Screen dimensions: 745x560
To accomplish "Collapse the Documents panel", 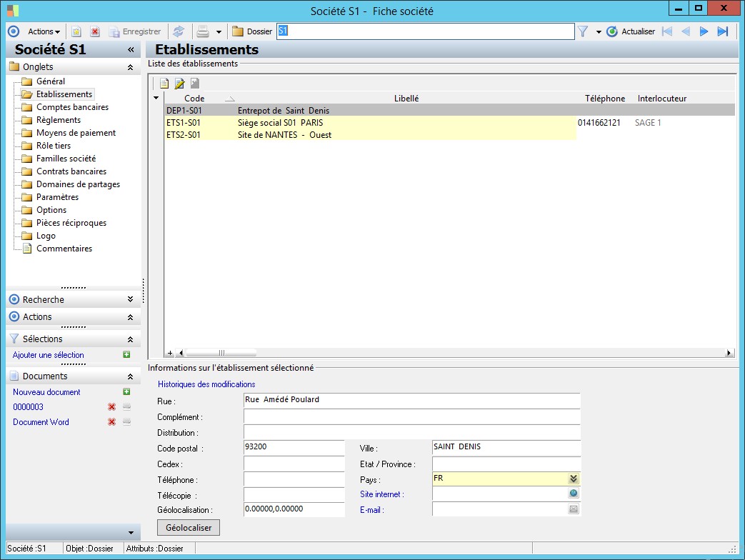I will tap(129, 376).
